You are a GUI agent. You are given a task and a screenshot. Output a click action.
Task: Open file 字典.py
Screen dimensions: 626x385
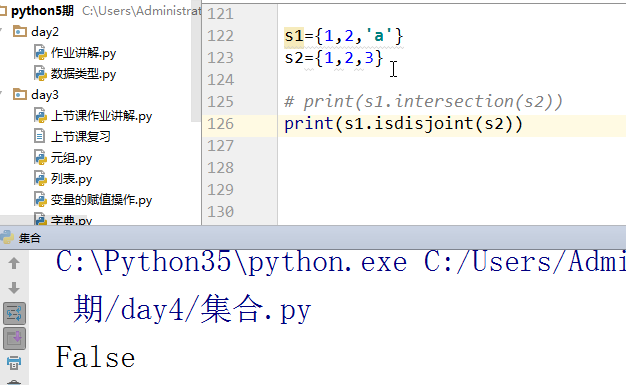click(x=71, y=220)
